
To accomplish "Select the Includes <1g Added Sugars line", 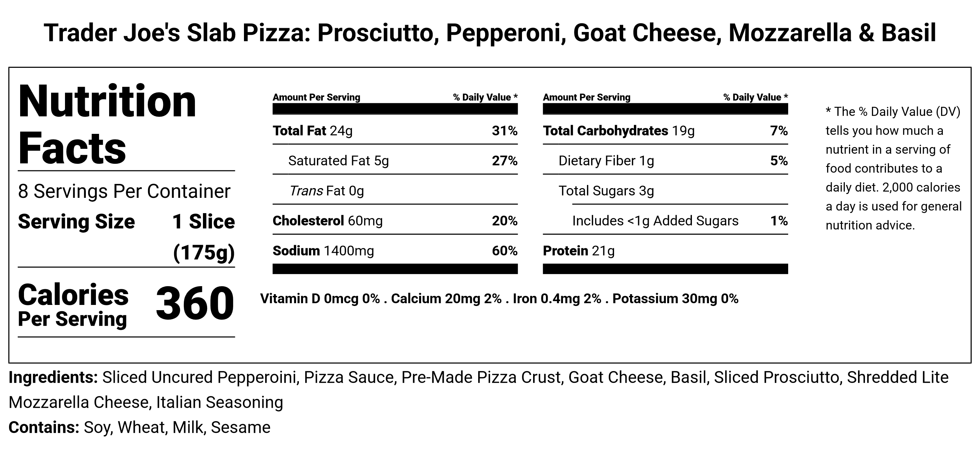I will tap(655, 221).
